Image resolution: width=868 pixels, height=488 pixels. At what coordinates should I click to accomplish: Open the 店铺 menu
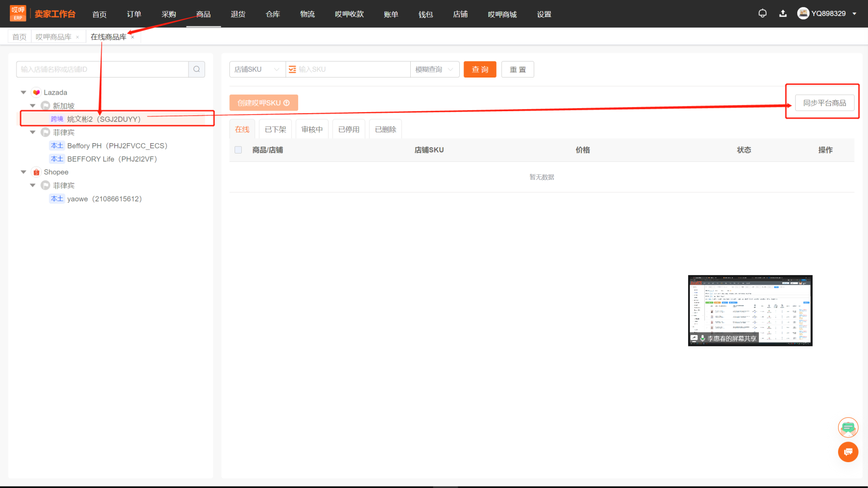tap(460, 14)
